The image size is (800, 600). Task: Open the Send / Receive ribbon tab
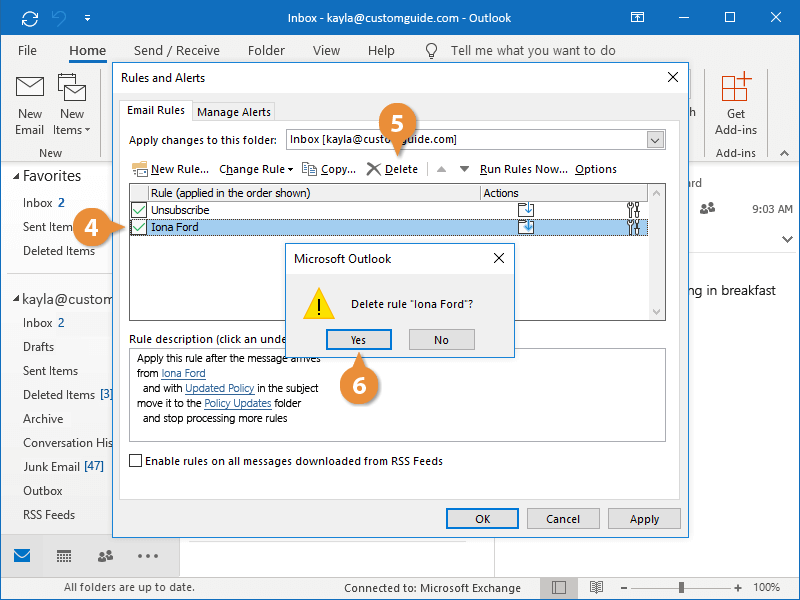click(177, 50)
